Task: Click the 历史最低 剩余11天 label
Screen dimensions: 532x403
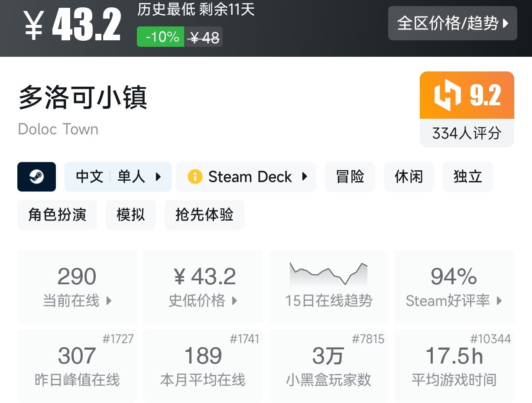Action: [196, 10]
